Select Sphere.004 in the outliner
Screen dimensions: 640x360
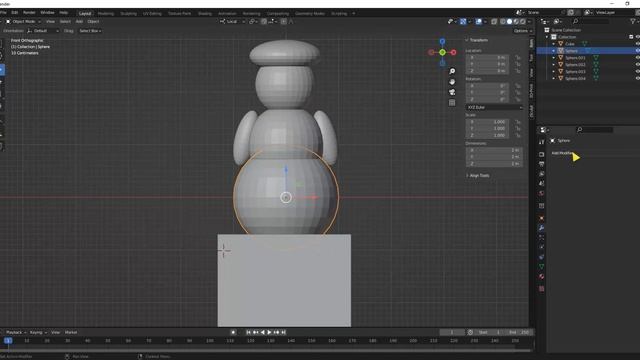pos(576,78)
